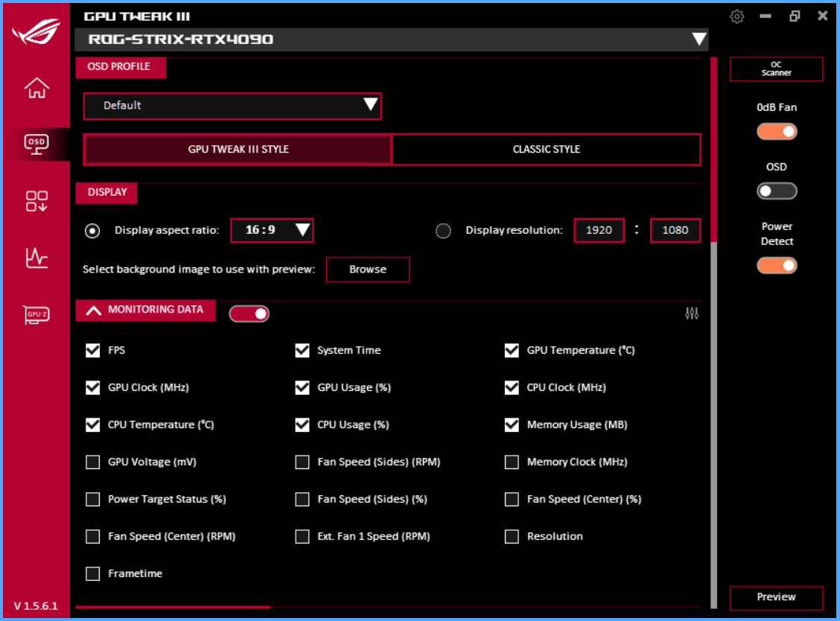The height and width of the screenshot is (621, 840).
Task: Select the Display resolution radio button
Action: [443, 231]
